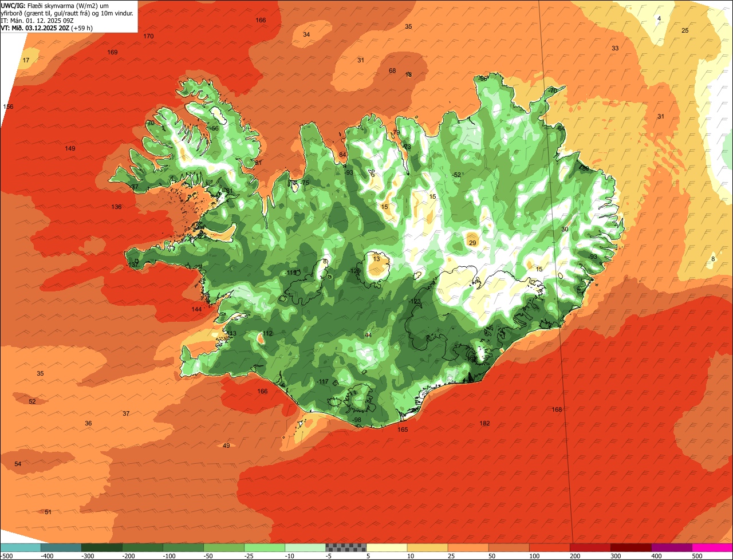Click the map value 33 in the northeast
Viewport: 733px width, 560px height.
tap(615, 48)
